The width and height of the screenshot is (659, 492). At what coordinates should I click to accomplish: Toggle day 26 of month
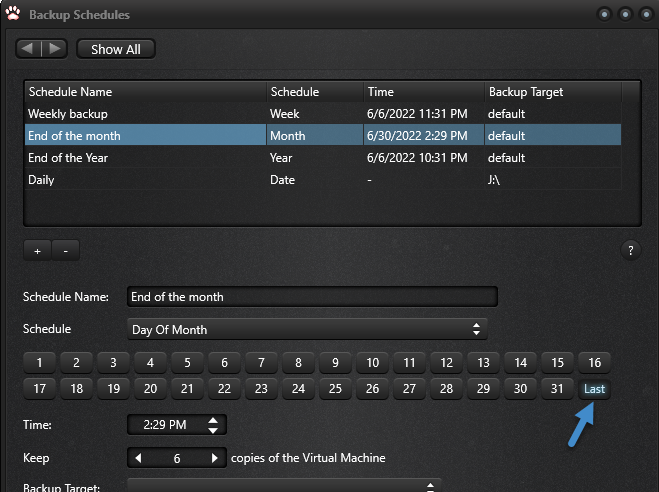372,389
